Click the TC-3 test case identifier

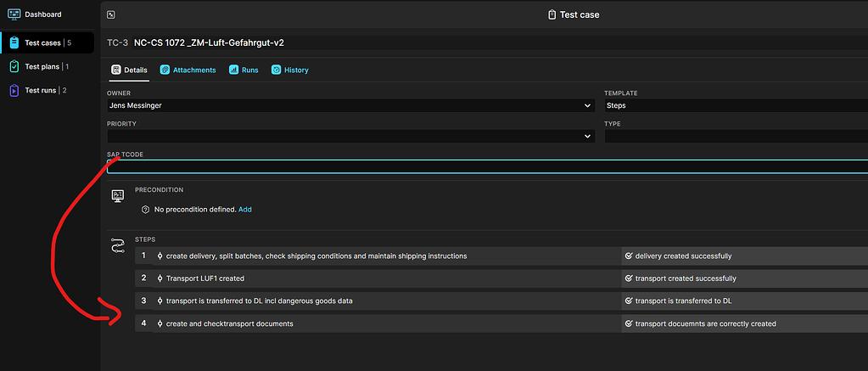[x=117, y=42]
